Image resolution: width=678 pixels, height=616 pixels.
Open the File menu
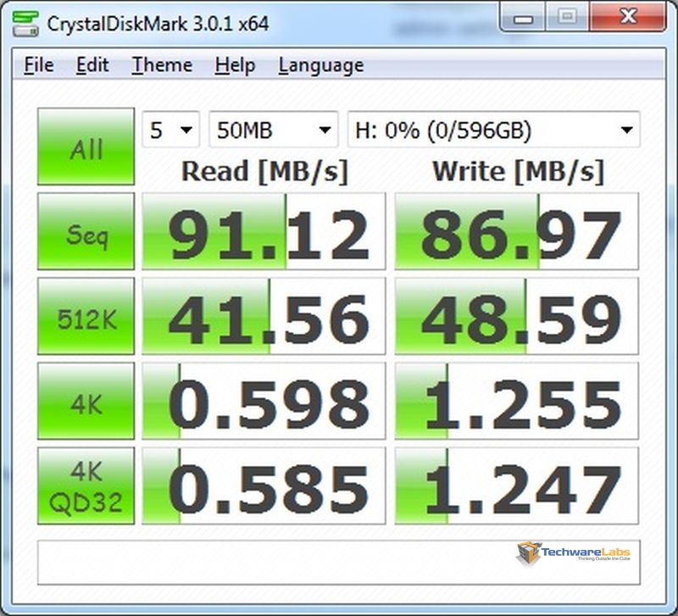point(39,65)
